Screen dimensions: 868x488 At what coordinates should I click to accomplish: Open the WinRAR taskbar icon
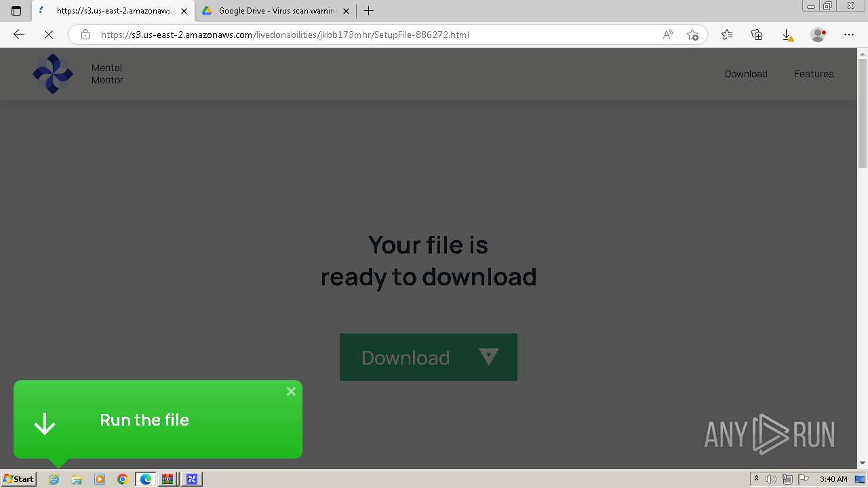pyautogui.click(x=168, y=479)
